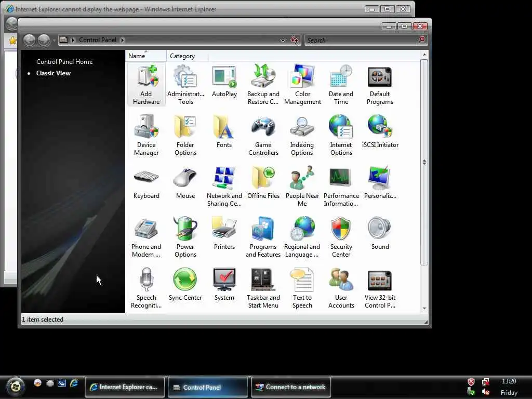532x399 pixels.
Task: Open Taskbar and Start Menu properties
Action: (263, 288)
